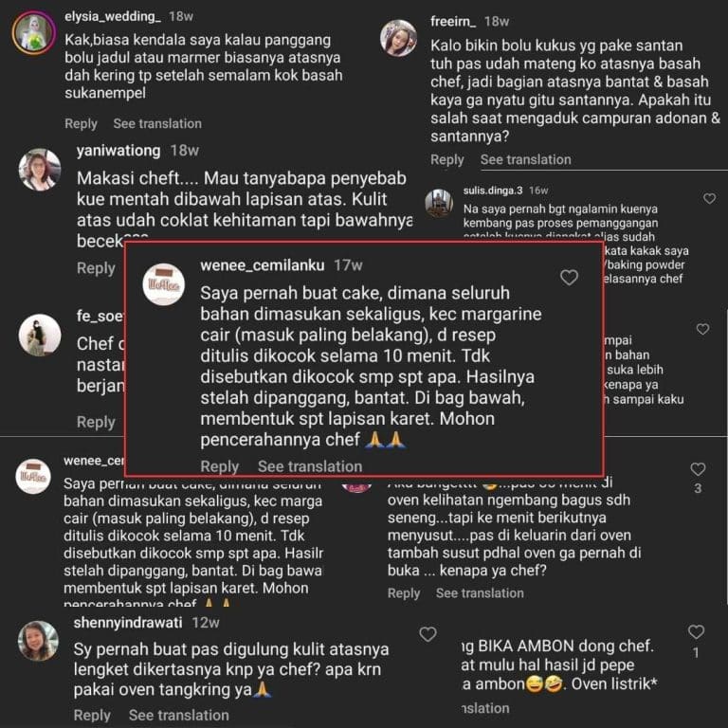Open yaniwationg username link
This screenshot has width=728, height=728.
point(118,151)
